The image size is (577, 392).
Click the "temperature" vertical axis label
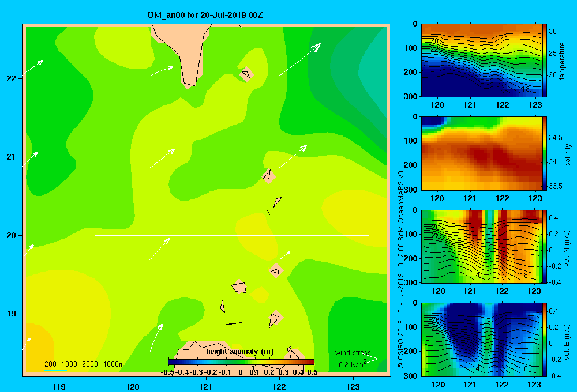pyautogui.click(x=562, y=61)
